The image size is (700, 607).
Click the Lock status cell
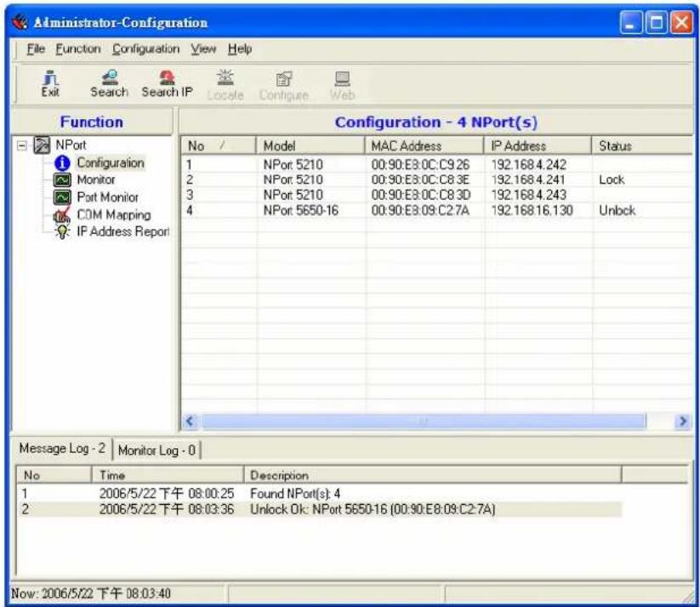[x=612, y=180]
